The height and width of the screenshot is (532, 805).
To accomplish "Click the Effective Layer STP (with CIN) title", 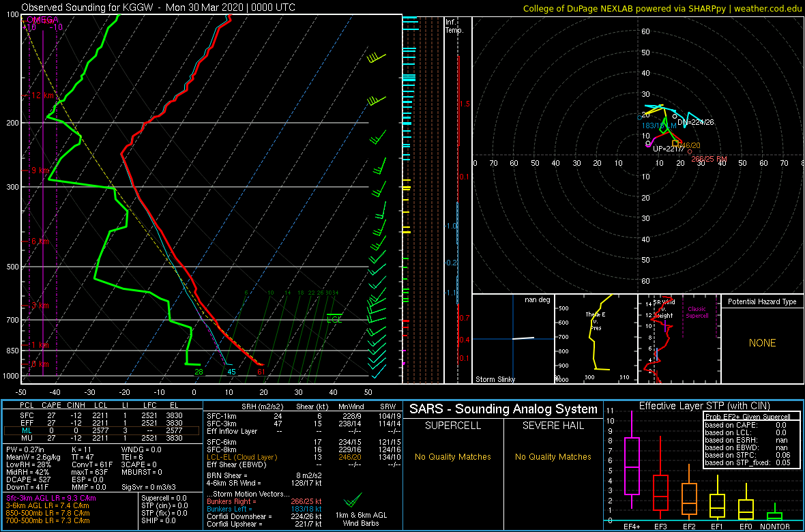I will (x=704, y=406).
